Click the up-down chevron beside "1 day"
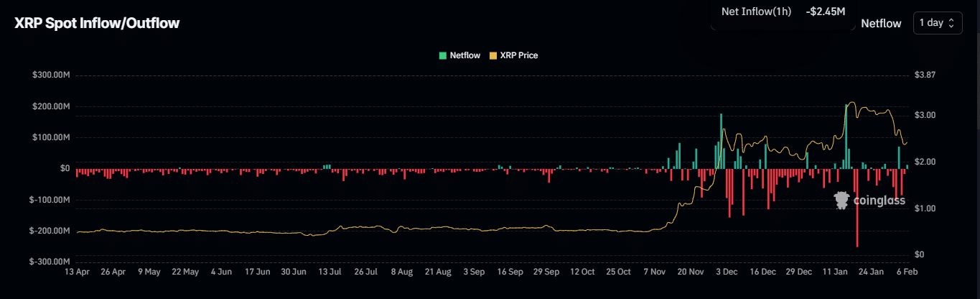The image size is (980, 299). pos(951,23)
